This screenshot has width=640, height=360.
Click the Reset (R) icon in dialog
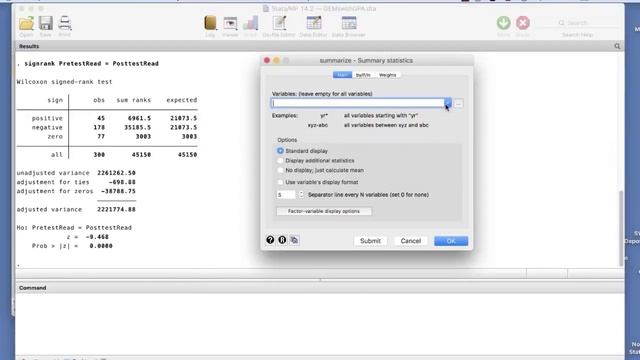point(282,240)
